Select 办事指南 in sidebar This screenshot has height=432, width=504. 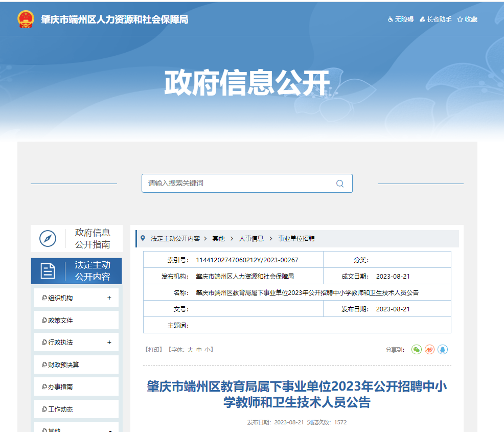pos(60,387)
